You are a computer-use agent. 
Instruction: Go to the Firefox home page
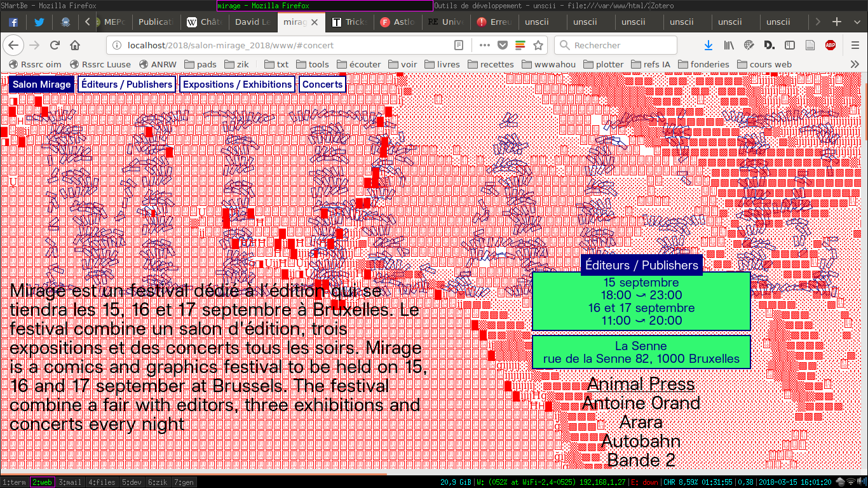pos(75,45)
